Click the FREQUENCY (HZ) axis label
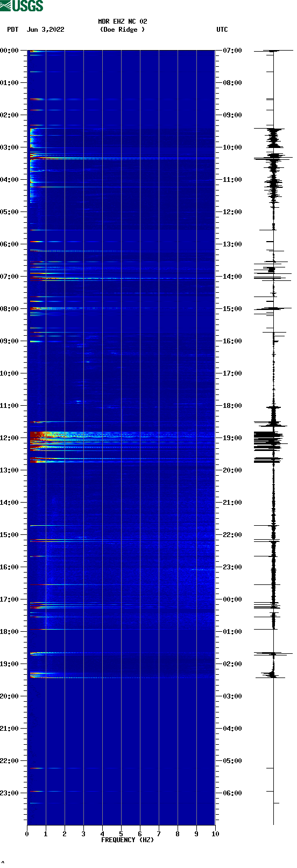The image size is (297, 868). coord(128,839)
